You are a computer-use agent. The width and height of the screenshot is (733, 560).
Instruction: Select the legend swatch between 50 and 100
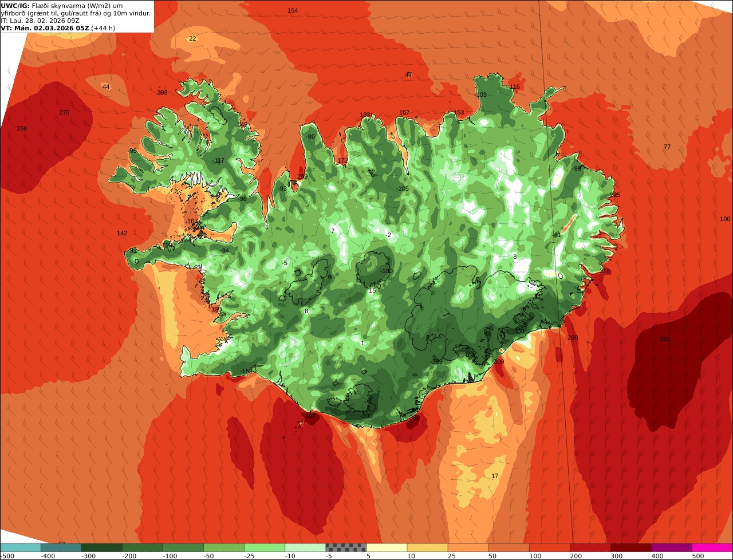(x=509, y=547)
